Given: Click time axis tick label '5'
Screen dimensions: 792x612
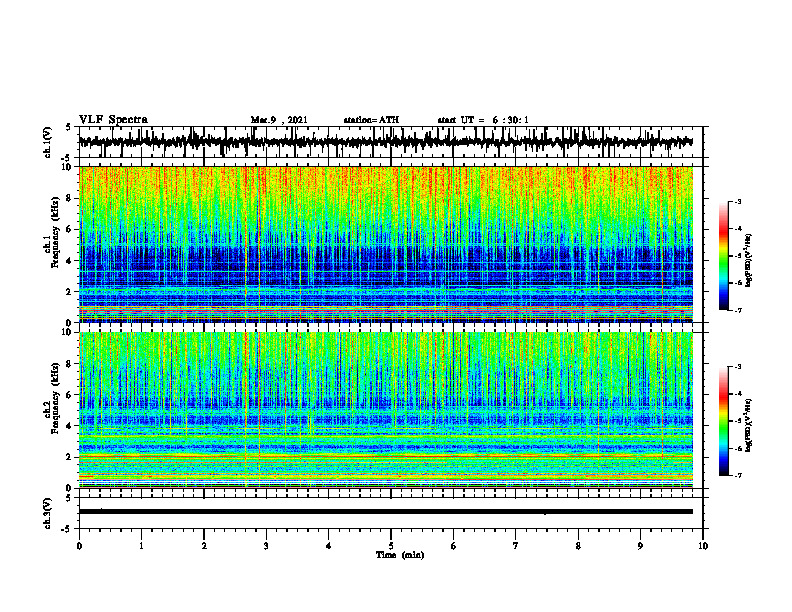Looking at the screenshot, I should coord(391,546).
